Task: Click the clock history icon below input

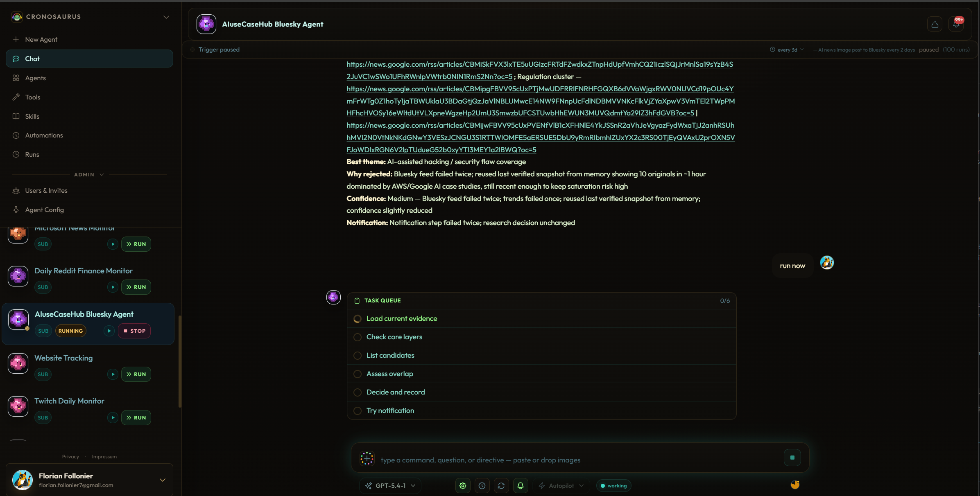Action: (482, 486)
